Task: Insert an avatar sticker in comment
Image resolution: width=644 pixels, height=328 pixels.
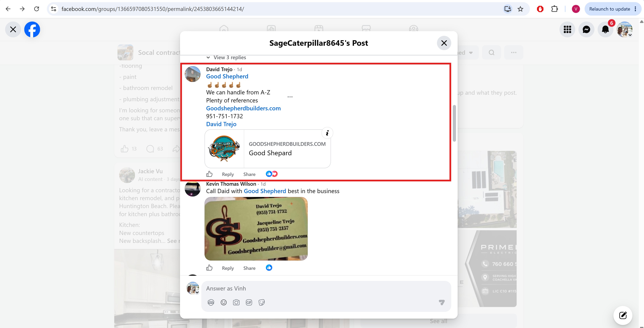Action: point(211,302)
